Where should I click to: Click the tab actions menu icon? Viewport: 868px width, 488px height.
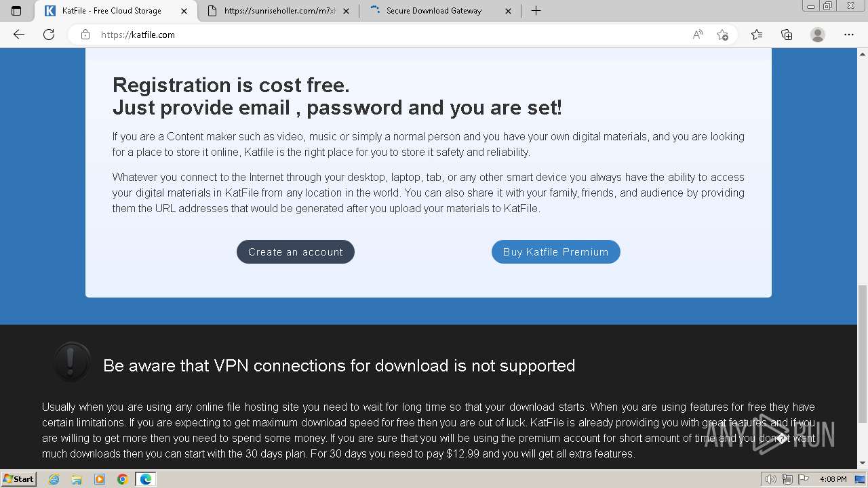click(x=16, y=11)
